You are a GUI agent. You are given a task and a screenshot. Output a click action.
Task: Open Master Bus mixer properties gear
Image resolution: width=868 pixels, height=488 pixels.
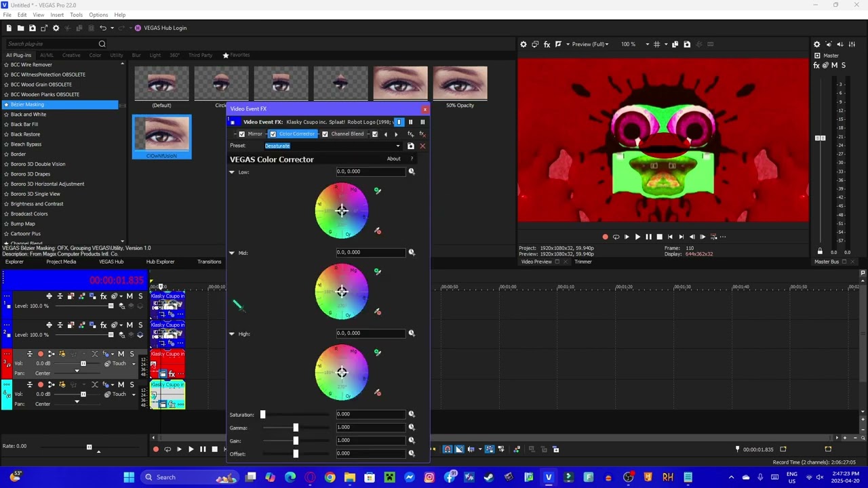tap(816, 44)
